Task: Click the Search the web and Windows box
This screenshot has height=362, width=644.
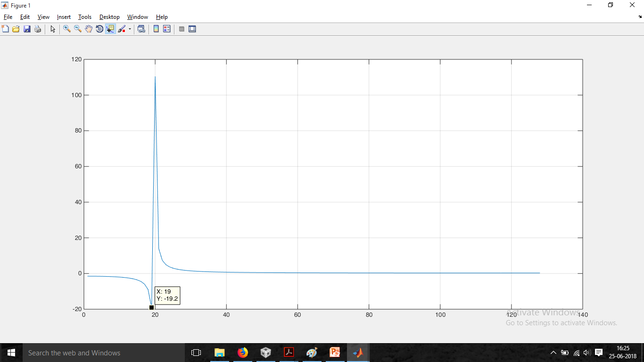Action: click(x=104, y=353)
